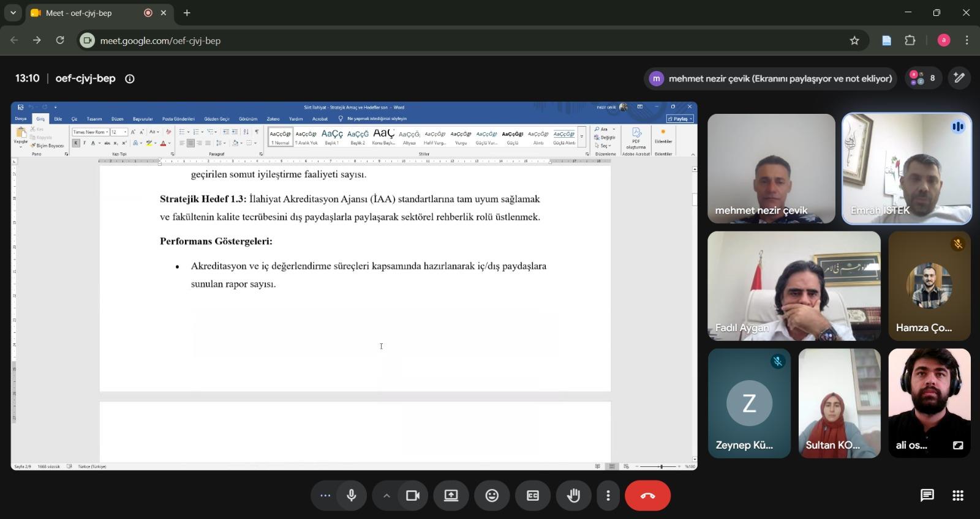Toggle the camera in Meet controls

point(413,496)
